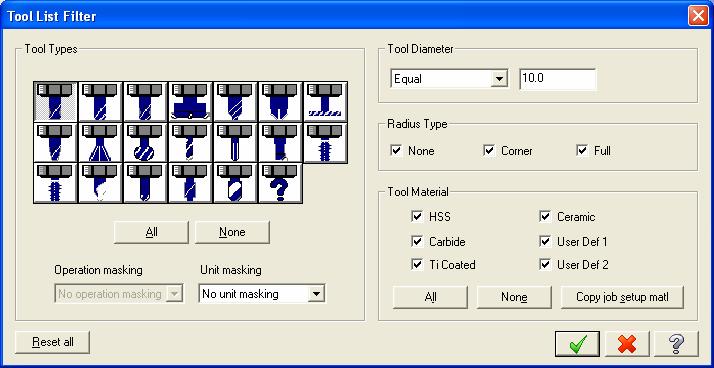Select the dovetail mill tool type icon

(x=100, y=143)
